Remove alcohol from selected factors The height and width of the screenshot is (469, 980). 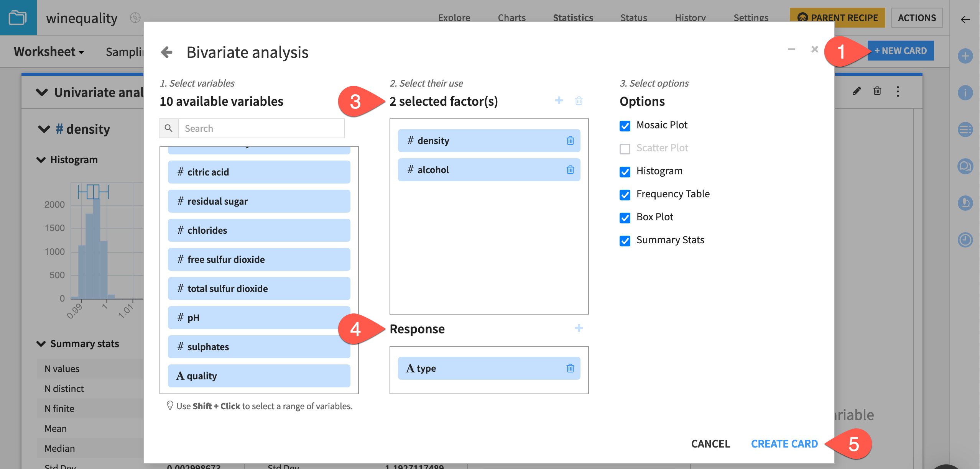(570, 170)
